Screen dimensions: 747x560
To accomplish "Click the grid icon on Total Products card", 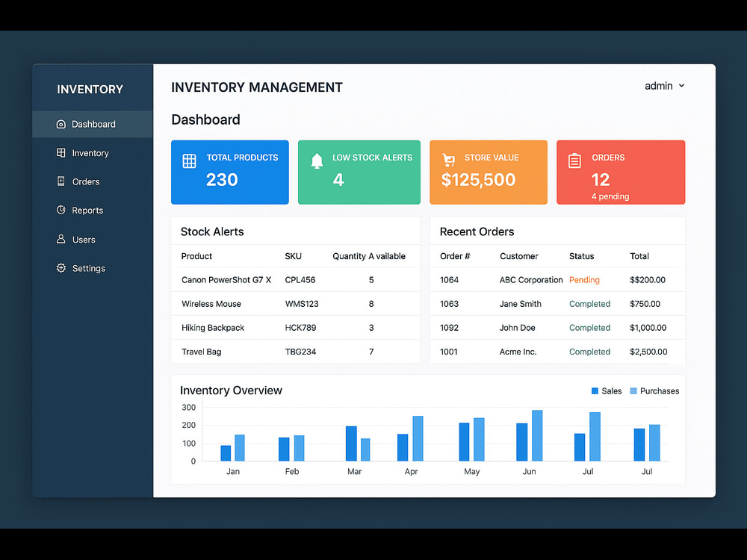I will tap(189, 161).
